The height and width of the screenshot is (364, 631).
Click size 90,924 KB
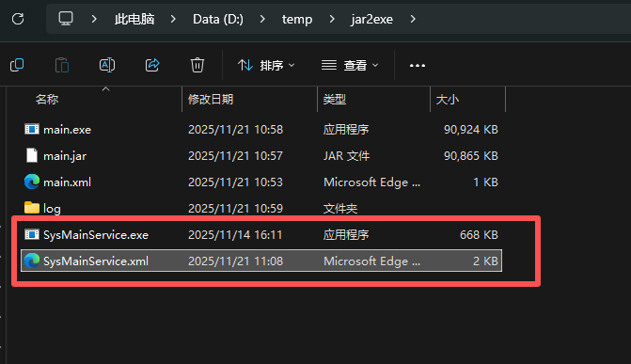click(x=471, y=130)
